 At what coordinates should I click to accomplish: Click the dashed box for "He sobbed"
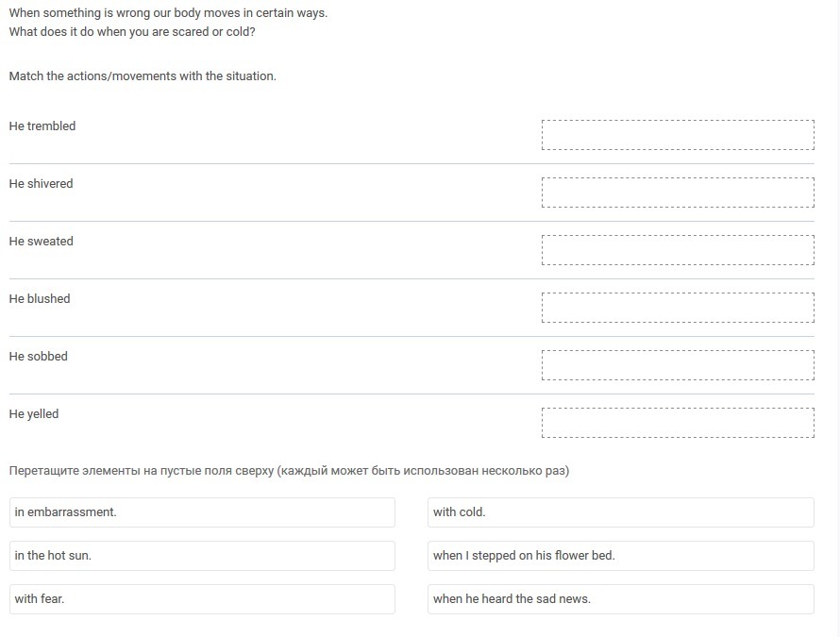tap(678, 365)
